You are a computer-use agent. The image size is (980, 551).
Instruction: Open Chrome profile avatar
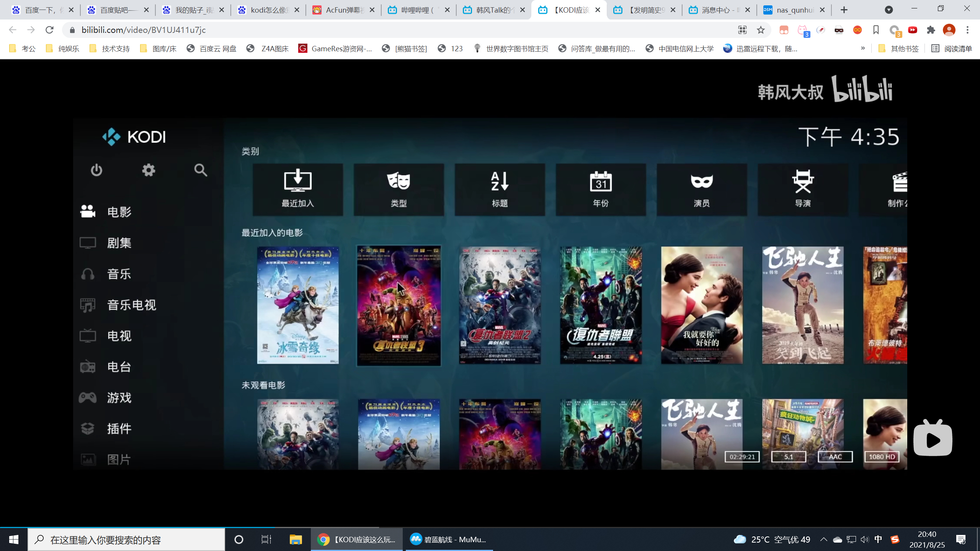[949, 30]
